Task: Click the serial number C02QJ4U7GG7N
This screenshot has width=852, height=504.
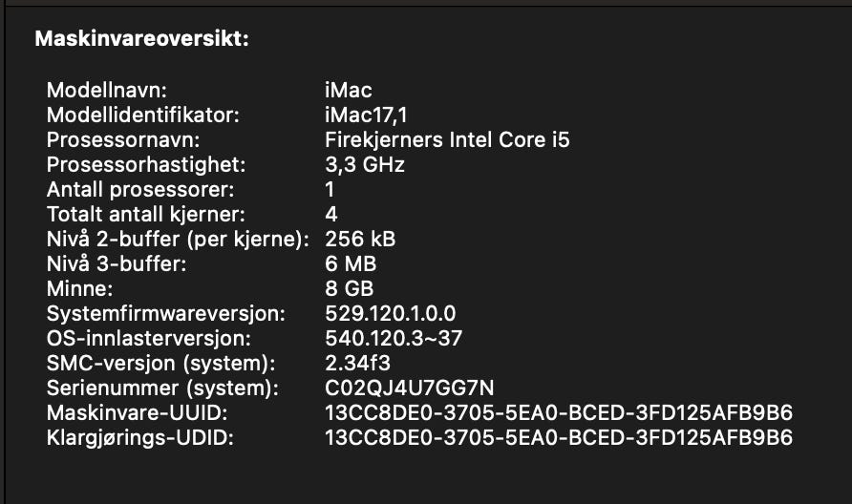Action: point(409,388)
